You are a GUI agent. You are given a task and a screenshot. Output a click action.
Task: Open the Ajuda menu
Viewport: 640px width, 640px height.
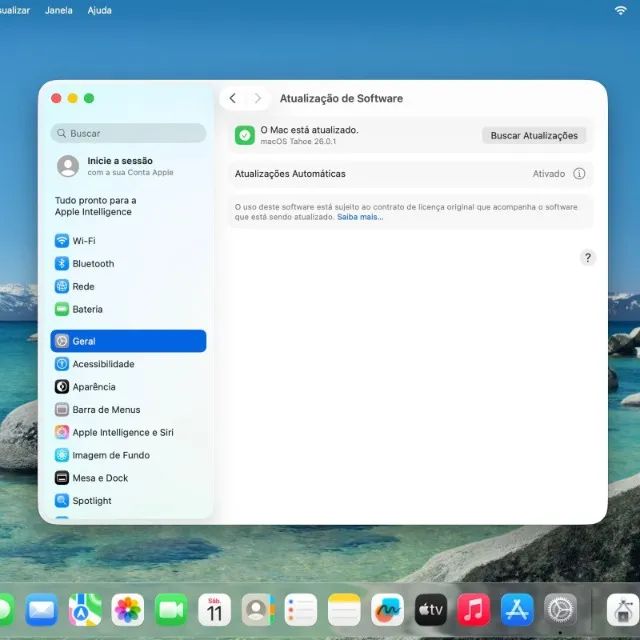click(x=100, y=10)
